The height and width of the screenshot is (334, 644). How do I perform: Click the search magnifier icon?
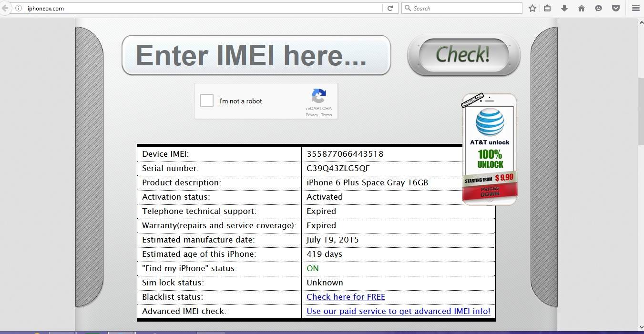pos(408,8)
